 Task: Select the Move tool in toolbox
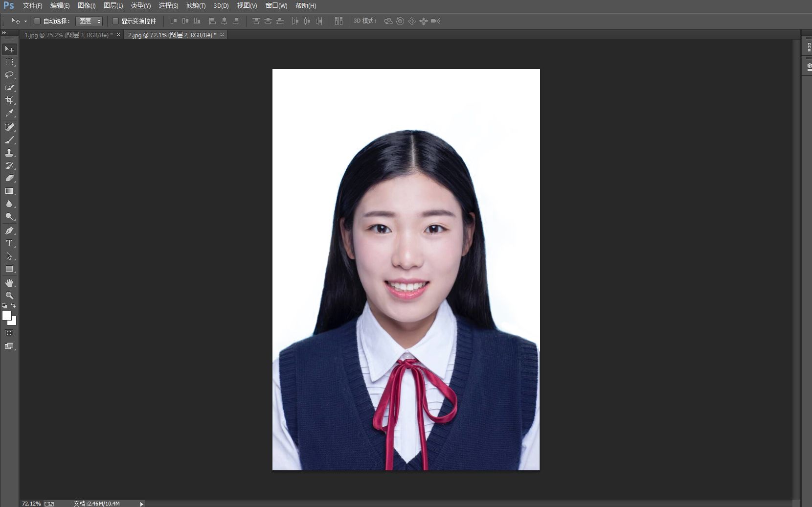9,49
